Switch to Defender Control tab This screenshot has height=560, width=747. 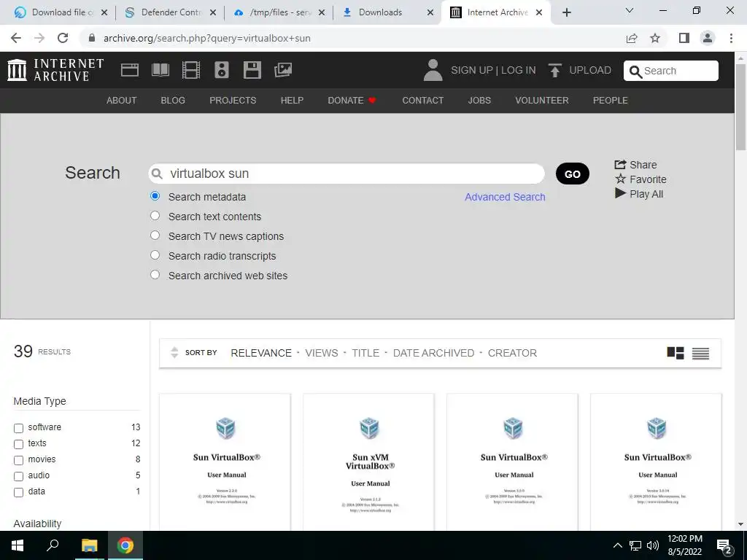(x=170, y=12)
